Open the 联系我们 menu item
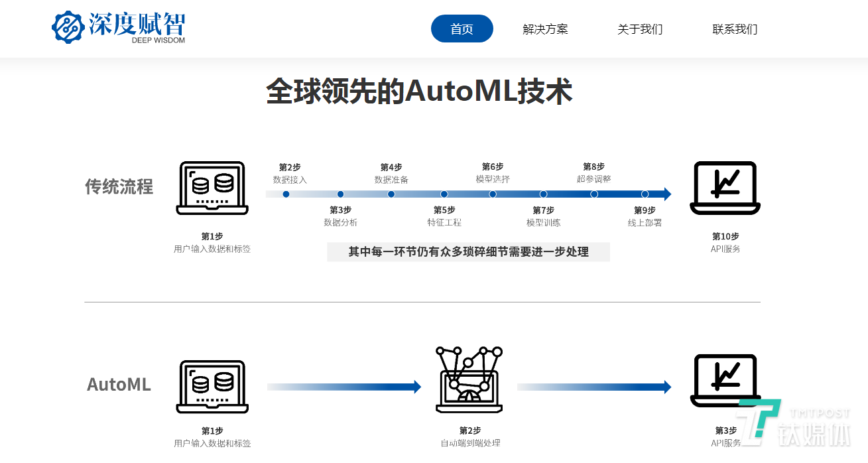Viewport: 868px width, 463px height. pyautogui.click(x=735, y=29)
